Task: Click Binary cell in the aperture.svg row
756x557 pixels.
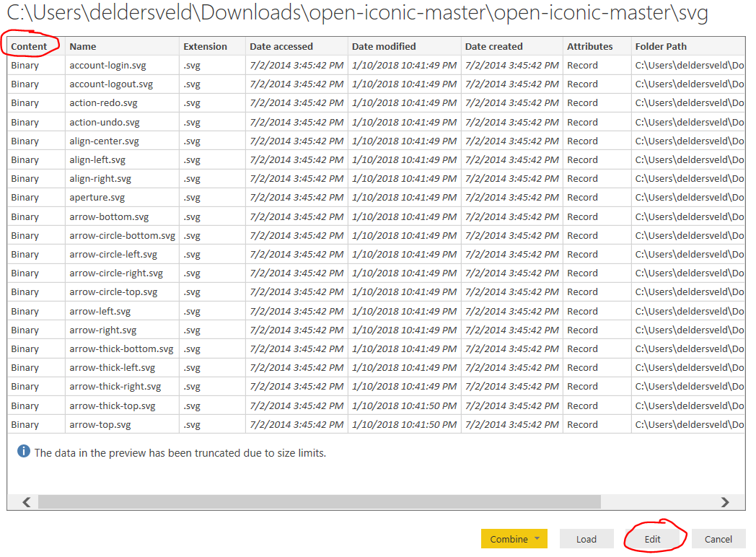Action: (x=25, y=197)
